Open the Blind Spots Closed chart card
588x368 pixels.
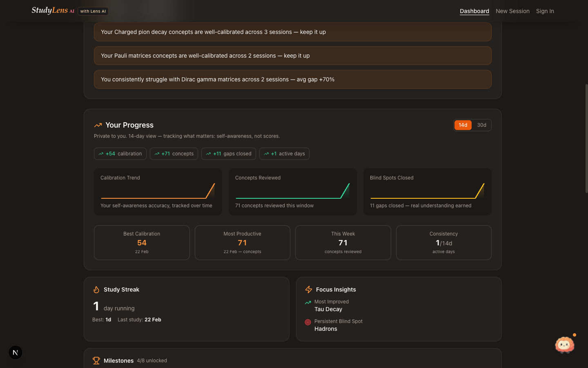pyautogui.click(x=428, y=192)
